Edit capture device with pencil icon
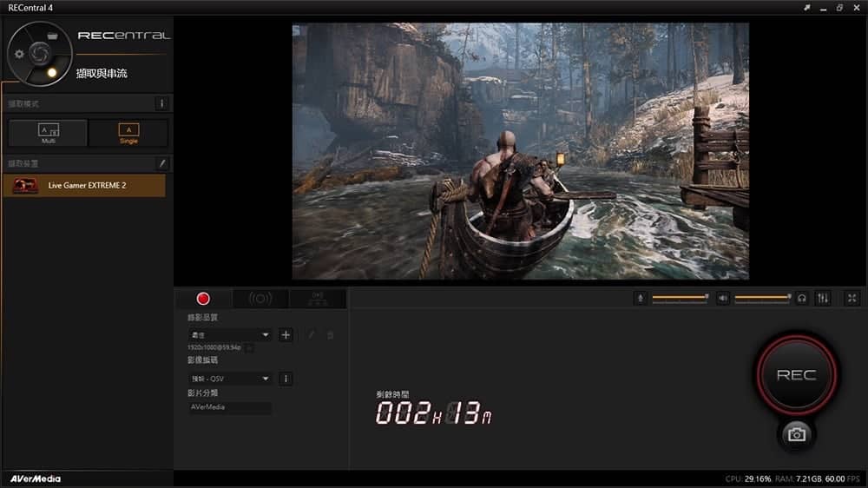Screen dimensions: 868x488 [162, 163]
